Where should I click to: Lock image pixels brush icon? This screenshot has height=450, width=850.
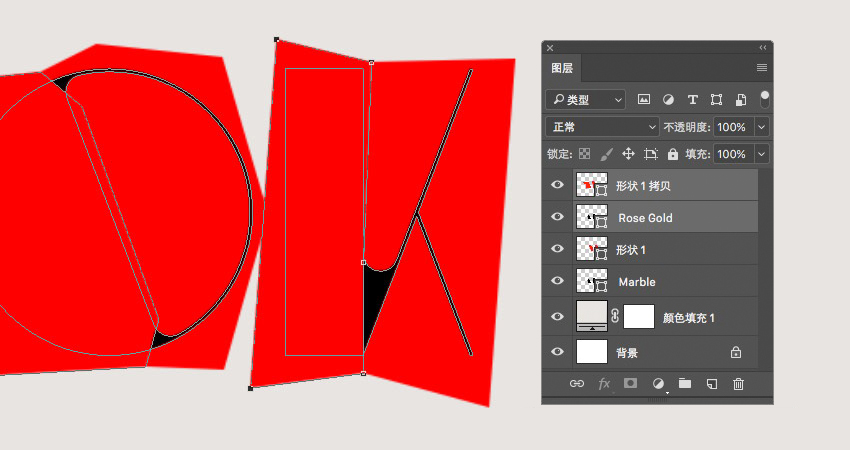click(606, 154)
